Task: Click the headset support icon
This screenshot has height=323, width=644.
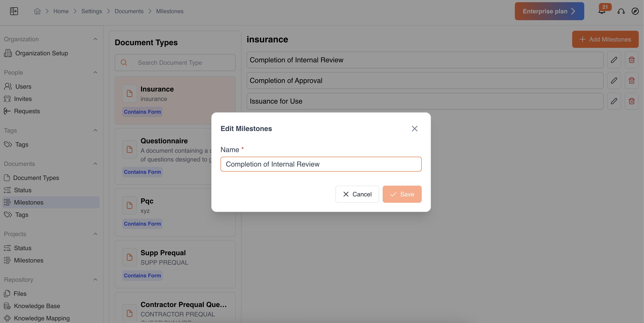Action: pos(621,11)
